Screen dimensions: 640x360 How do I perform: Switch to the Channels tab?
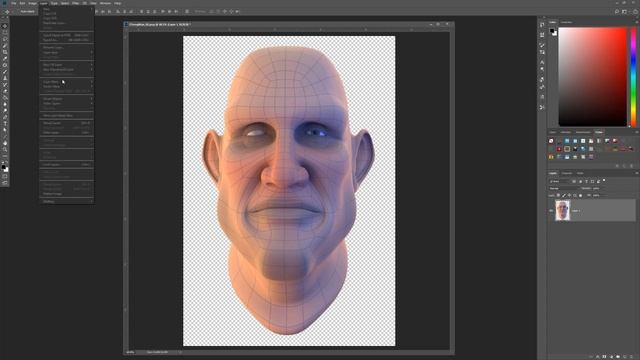pos(567,173)
